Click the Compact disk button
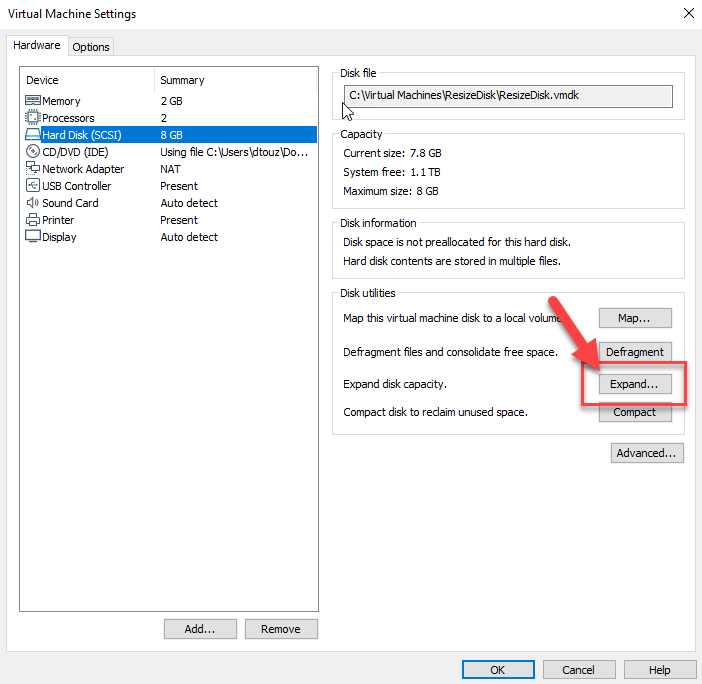The height and width of the screenshot is (684, 702). 635,412
